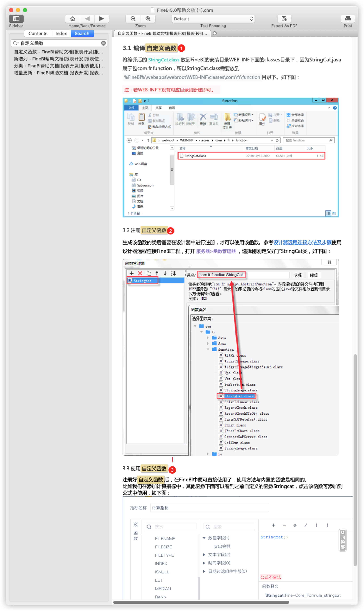This screenshot has width=364, height=611.
Task: Click the 选择 button beside class name
Action: 298,275
